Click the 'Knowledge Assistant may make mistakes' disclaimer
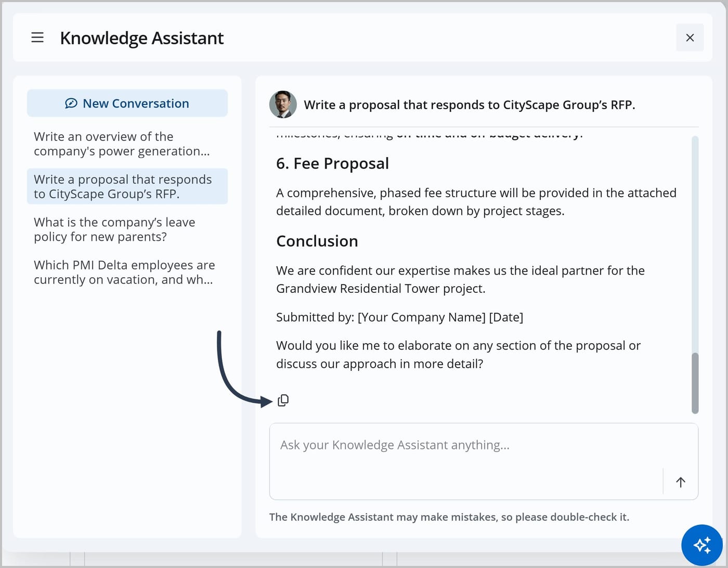728x568 pixels. coord(449,517)
